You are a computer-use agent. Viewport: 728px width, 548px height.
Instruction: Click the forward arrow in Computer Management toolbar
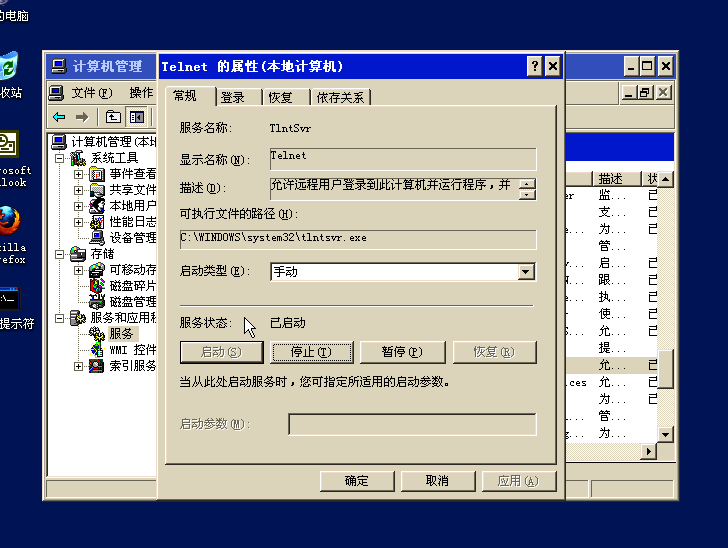[82, 117]
